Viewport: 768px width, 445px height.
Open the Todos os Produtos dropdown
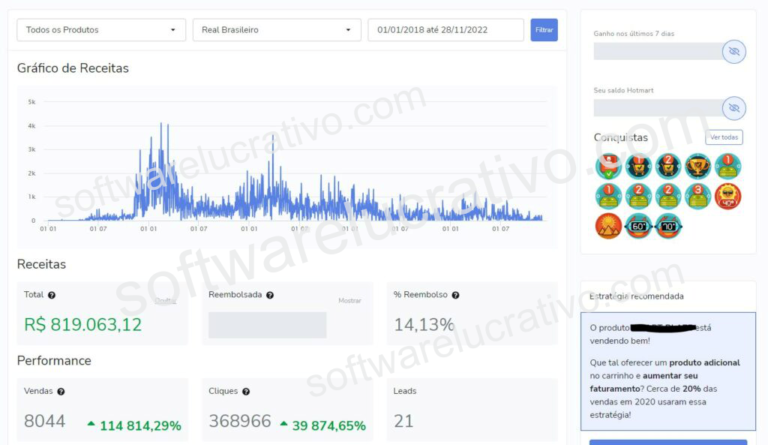[101, 30]
